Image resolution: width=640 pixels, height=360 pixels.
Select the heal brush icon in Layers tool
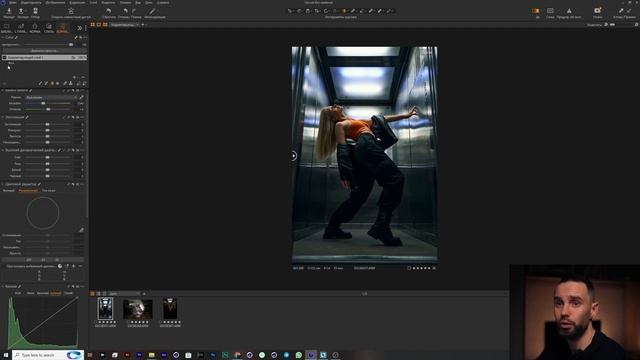[64, 83]
